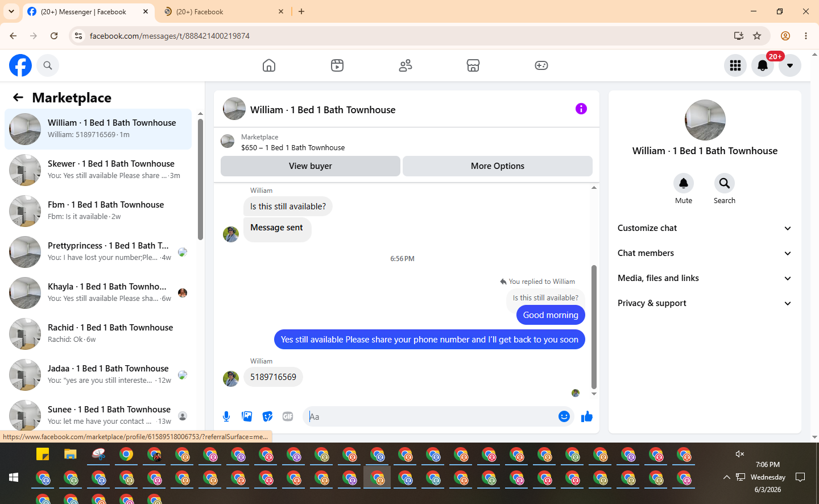Open the emoji picker in composer

pos(564,416)
